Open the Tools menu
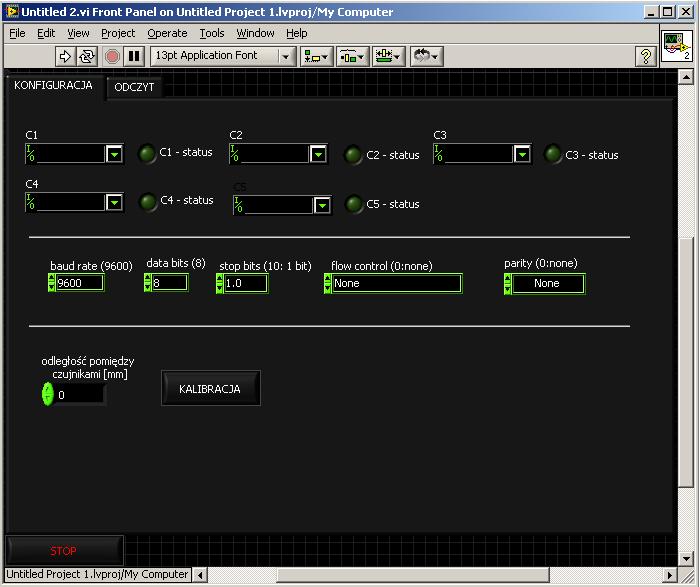700x587 pixels. 212,33
